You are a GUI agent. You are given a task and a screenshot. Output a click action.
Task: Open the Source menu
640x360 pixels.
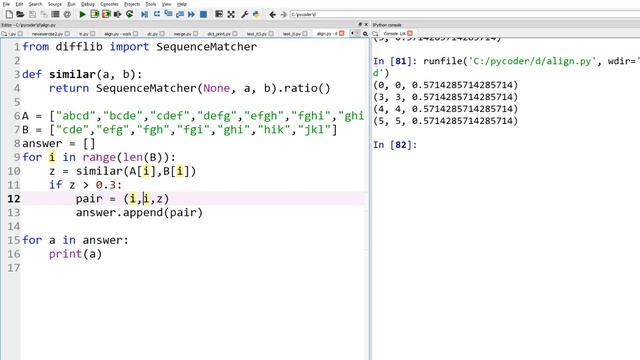[x=55, y=4]
